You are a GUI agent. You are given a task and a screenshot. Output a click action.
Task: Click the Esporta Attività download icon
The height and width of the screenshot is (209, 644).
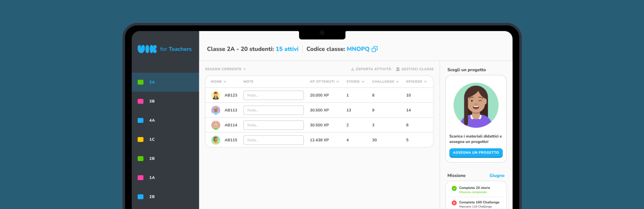353,69
